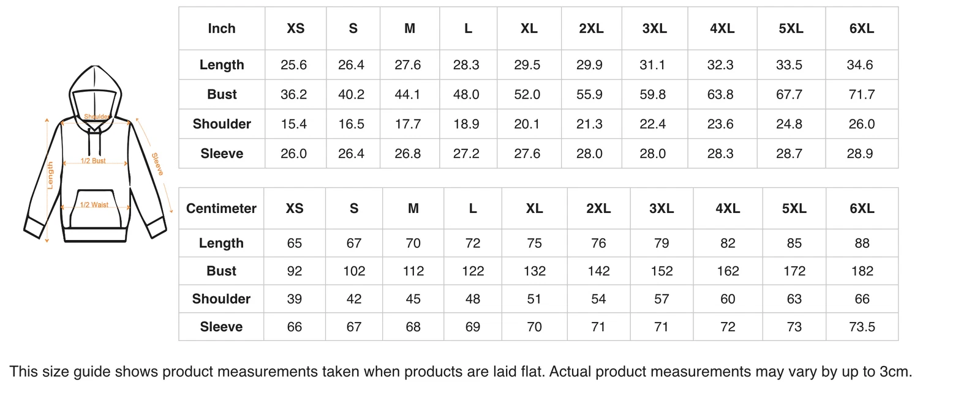Select the Sleeve row label in Centimeter table
The width and height of the screenshot is (980, 393).
pos(221,327)
